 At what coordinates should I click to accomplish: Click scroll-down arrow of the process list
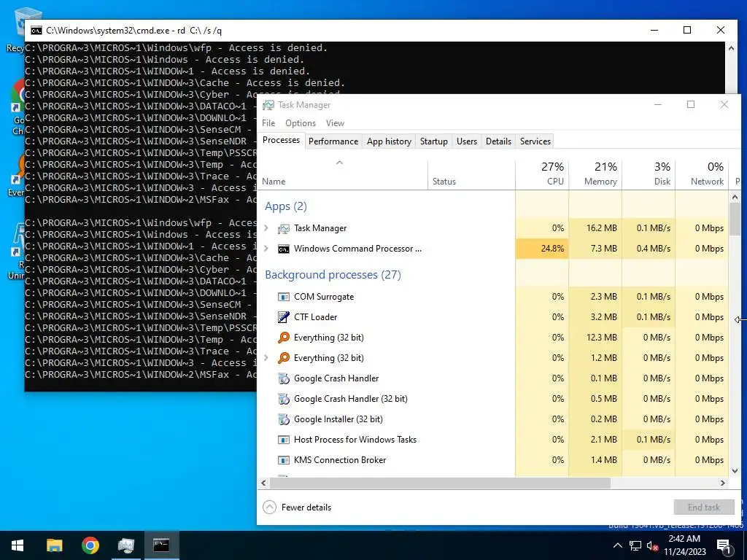coord(735,471)
